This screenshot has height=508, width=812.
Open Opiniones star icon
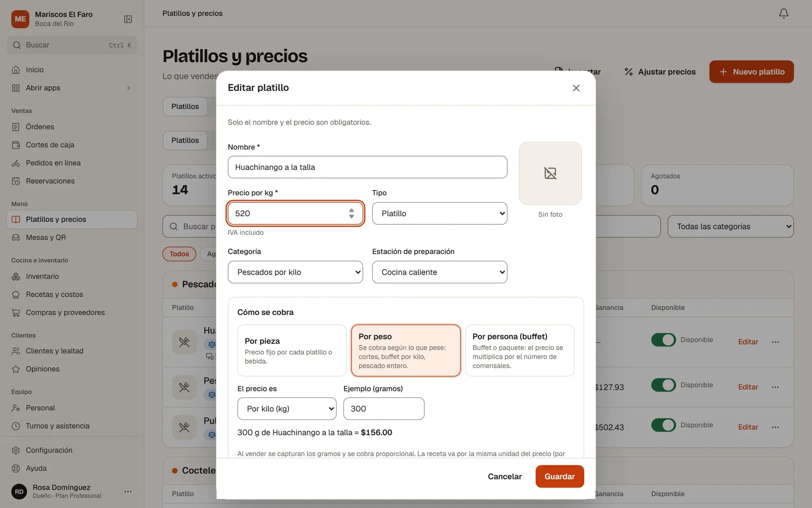16,369
